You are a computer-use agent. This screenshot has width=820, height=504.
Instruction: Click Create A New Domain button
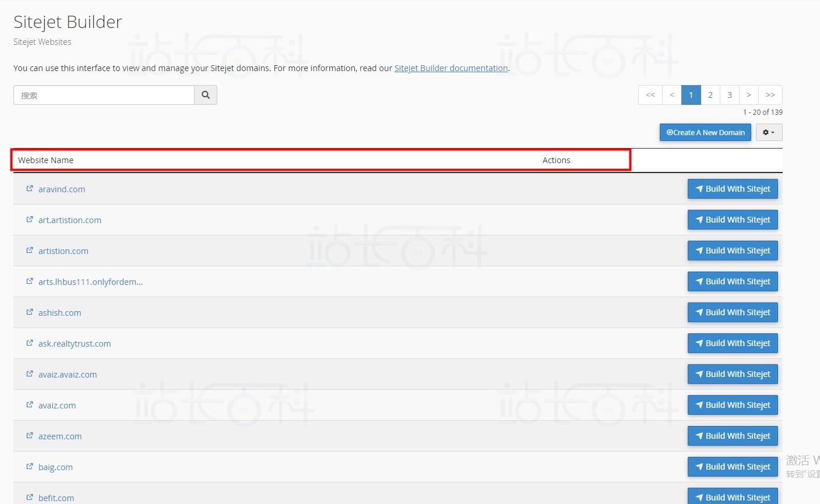(705, 132)
